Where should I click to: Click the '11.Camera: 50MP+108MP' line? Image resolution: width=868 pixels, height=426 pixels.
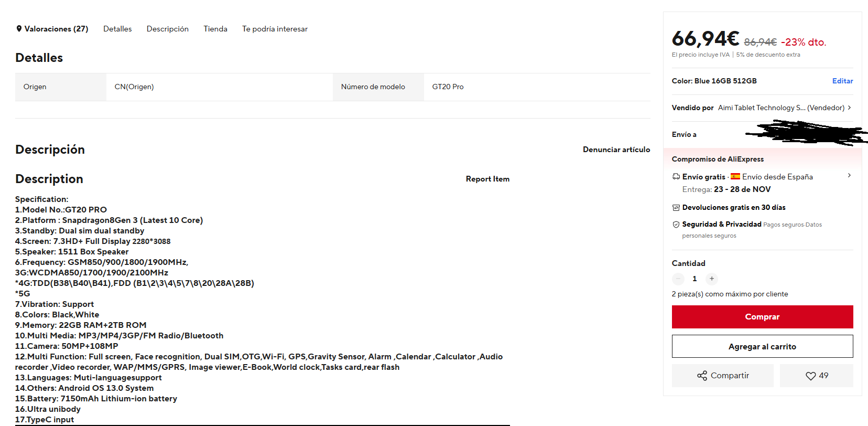coord(67,346)
